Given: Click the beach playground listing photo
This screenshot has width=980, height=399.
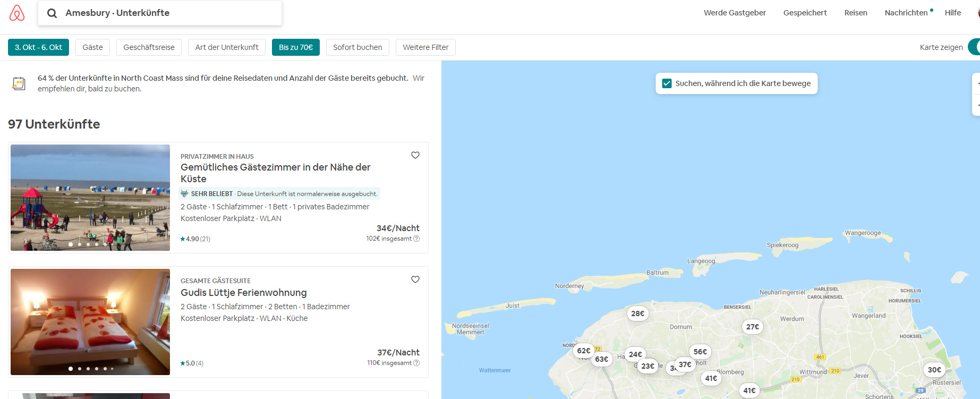Looking at the screenshot, I should 90,198.
